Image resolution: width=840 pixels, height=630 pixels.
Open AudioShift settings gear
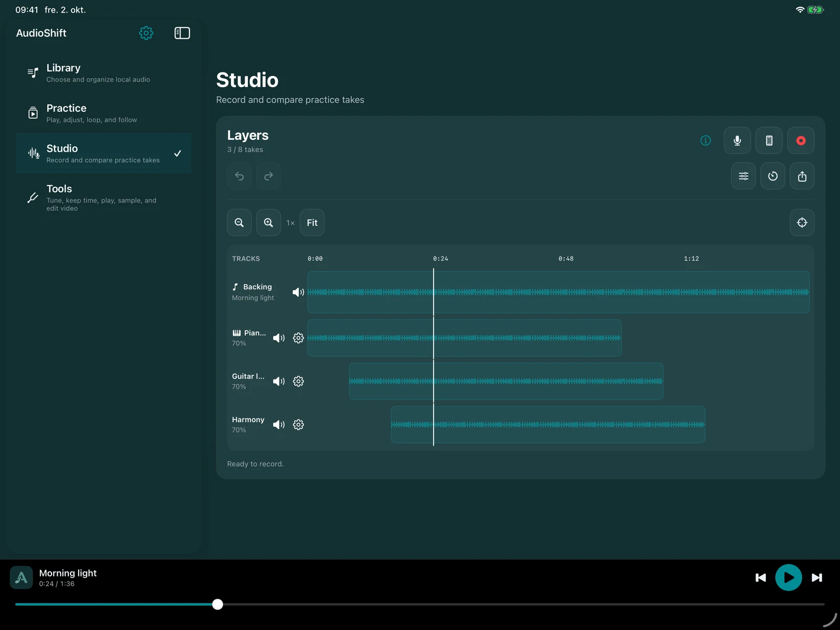[146, 33]
